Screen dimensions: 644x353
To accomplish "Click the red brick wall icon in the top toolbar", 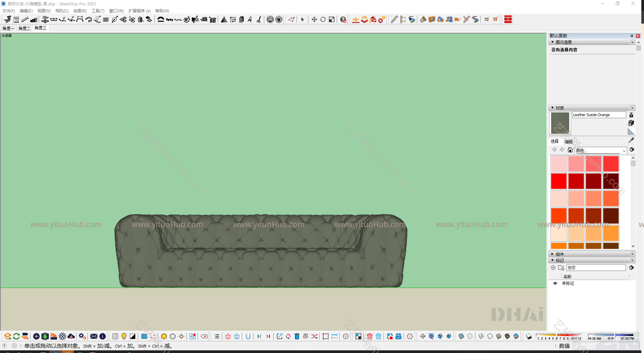I will (x=508, y=19).
